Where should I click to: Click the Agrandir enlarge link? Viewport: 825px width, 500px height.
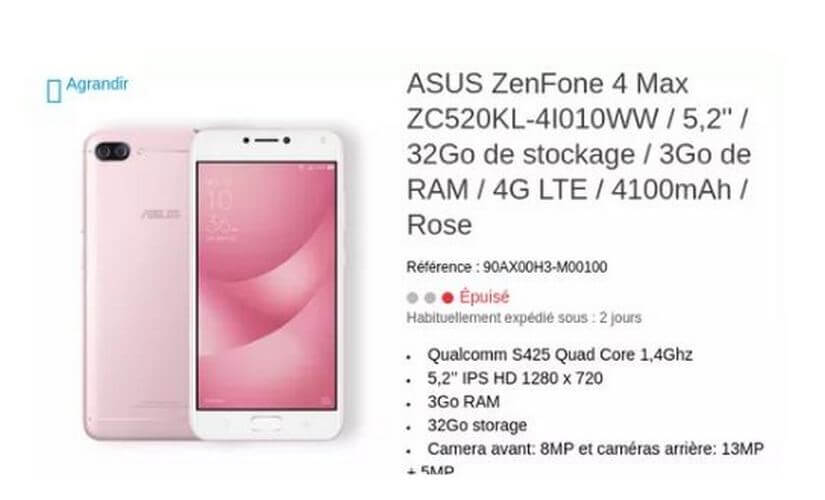[x=97, y=84]
